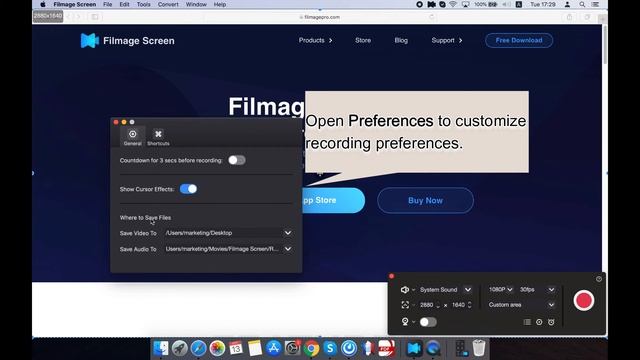Expand the webcam icon options arrow

[413, 322]
